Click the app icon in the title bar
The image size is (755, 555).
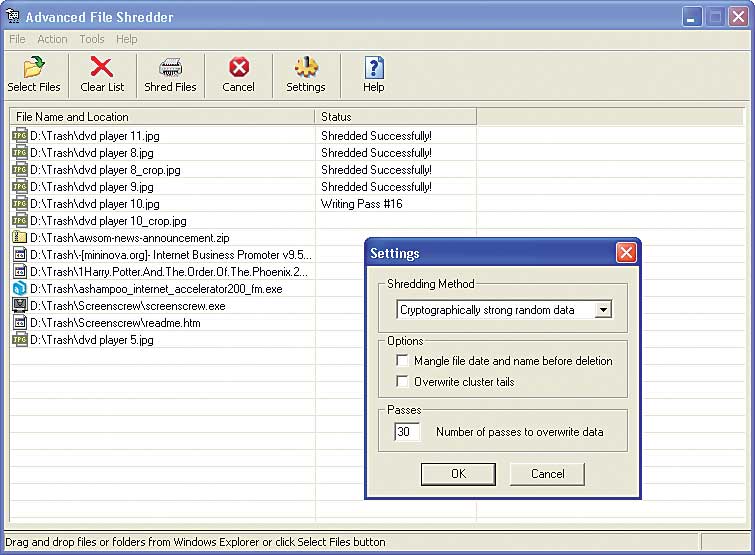click(x=13, y=16)
